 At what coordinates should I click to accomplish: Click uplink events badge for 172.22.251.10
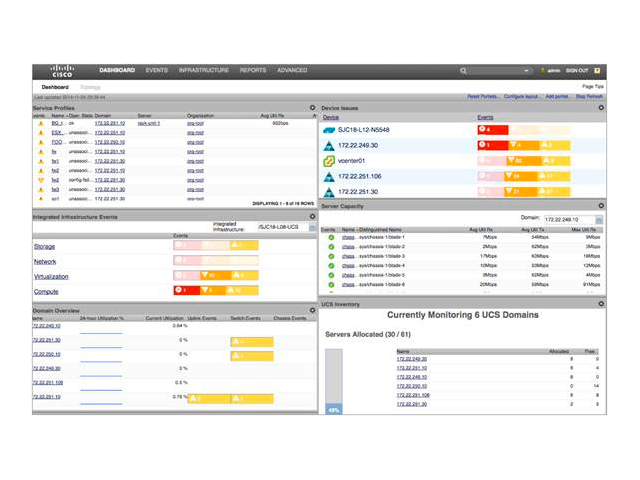[209, 398]
